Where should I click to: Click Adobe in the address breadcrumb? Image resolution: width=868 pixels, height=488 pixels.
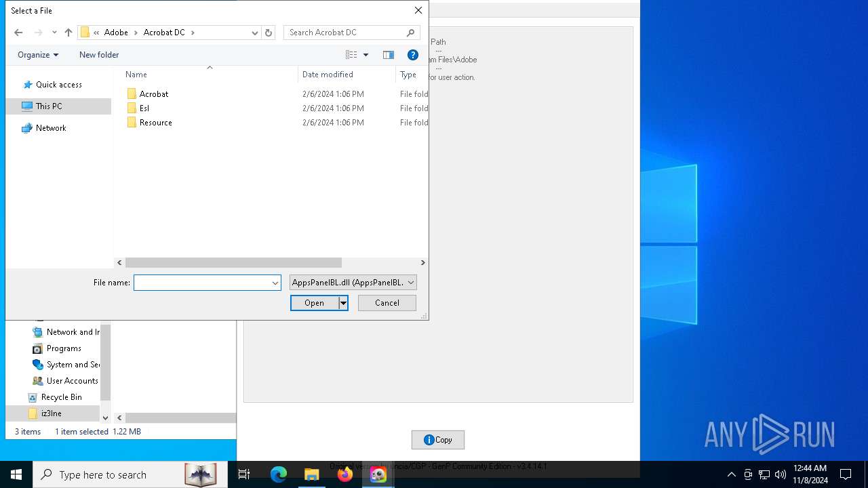(x=116, y=33)
